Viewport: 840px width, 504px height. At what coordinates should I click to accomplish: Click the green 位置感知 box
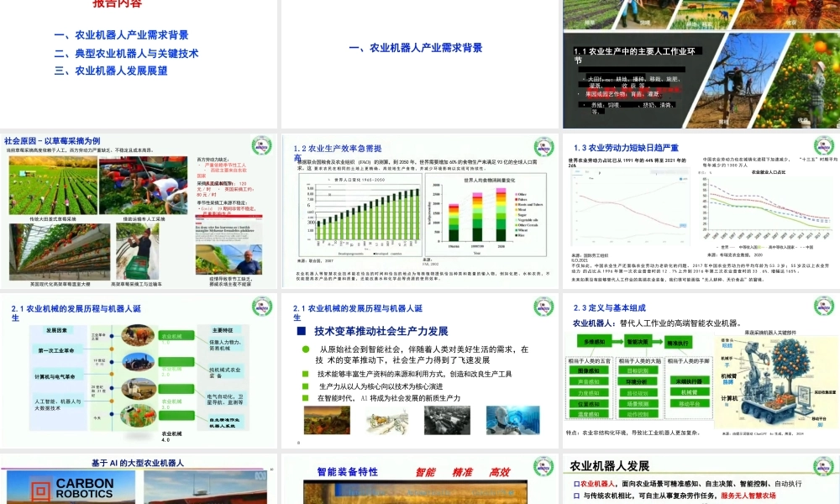pos(589,404)
